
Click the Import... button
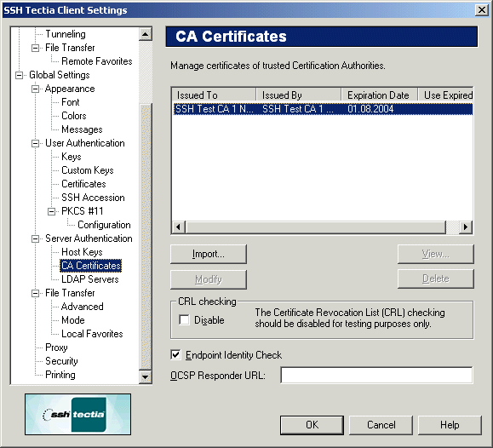tap(209, 254)
